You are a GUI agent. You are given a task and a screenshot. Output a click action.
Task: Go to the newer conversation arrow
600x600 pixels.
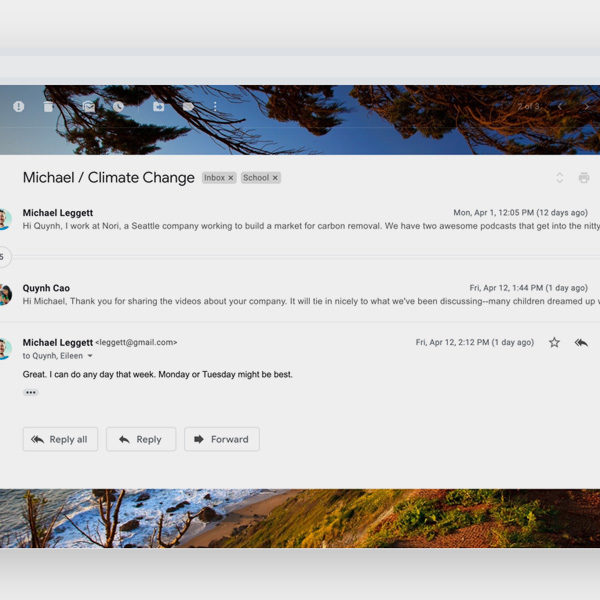tap(560, 107)
